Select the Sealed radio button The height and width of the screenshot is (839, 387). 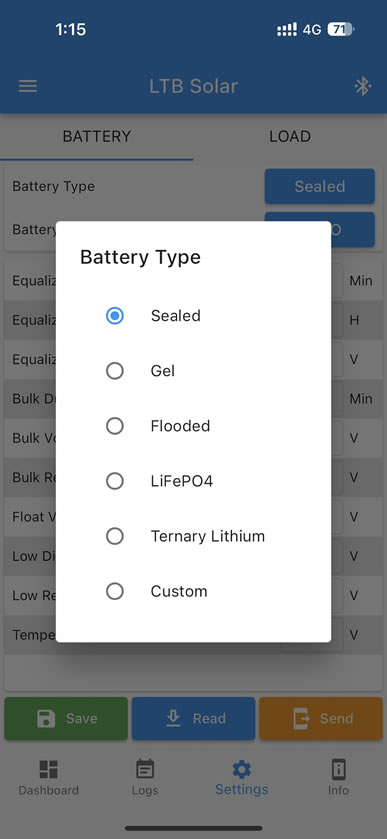[115, 316]
